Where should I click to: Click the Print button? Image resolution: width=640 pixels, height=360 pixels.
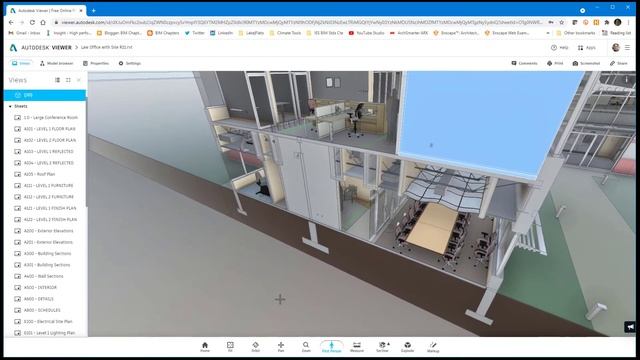555,63
